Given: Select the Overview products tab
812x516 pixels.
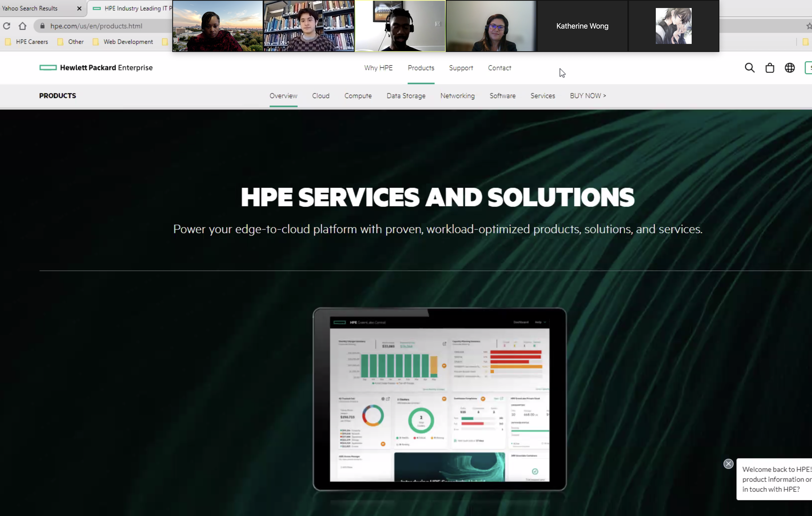Looking at the screenshot, I should tap(283, 96).
